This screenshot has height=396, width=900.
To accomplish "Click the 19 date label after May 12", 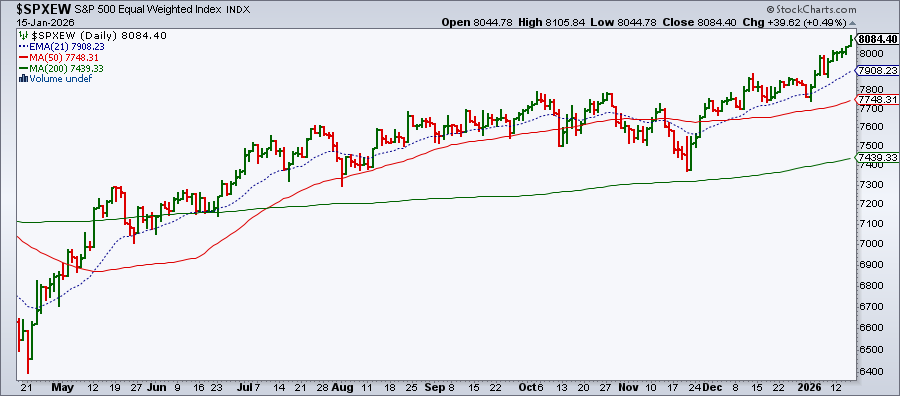I will 115,386.
